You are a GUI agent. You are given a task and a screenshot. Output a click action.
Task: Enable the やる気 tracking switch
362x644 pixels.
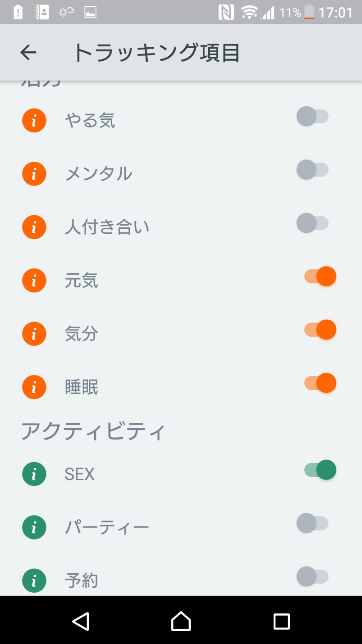(312, 117)
